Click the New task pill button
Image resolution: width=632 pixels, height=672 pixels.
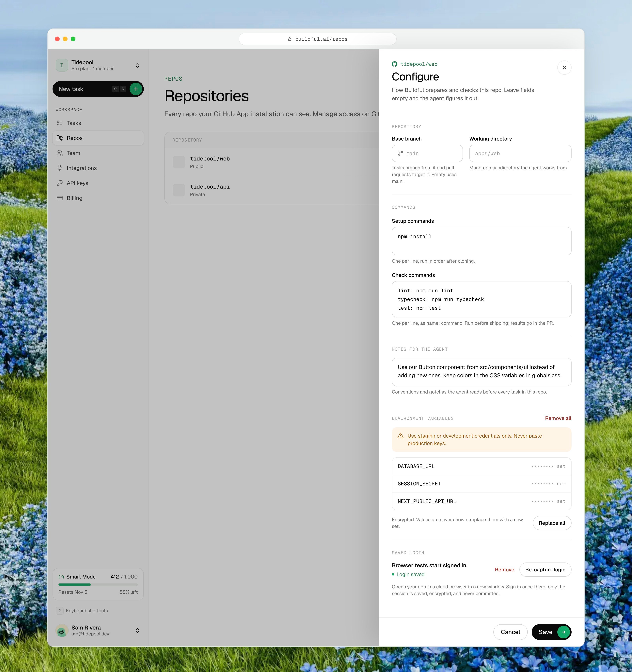[x=98, y=89]
